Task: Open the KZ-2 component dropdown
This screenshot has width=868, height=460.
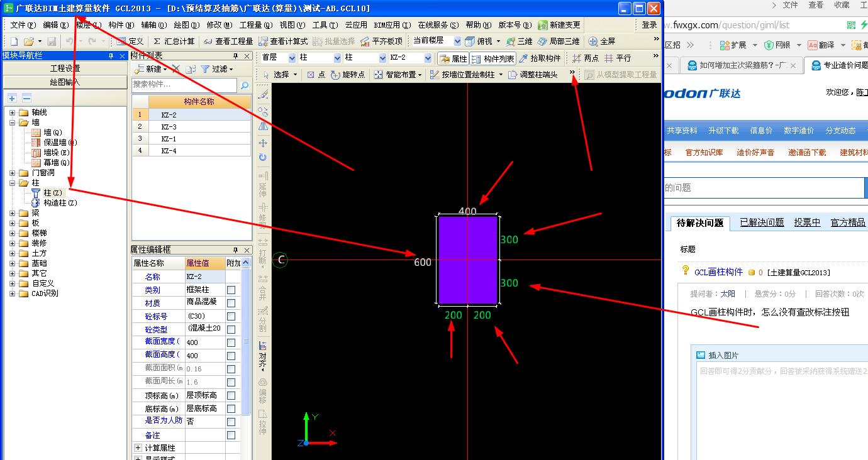Action: (x=428, y=58)
